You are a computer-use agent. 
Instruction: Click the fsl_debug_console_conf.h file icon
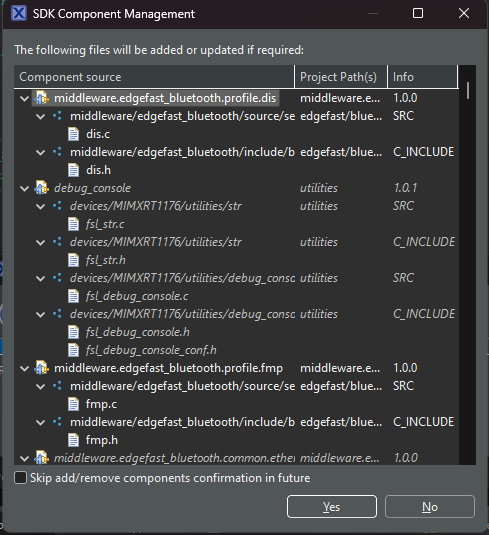pos(73,350)
